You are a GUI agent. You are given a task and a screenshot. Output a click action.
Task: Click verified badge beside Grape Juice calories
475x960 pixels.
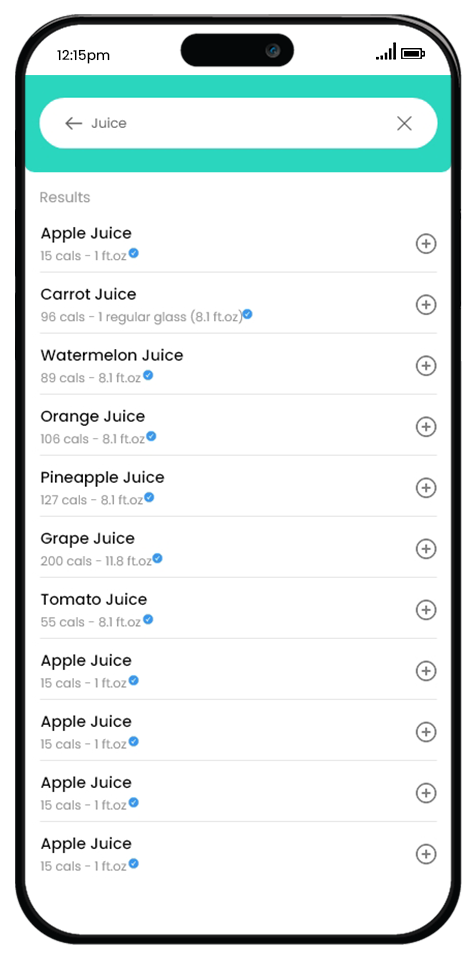(157, 558)
